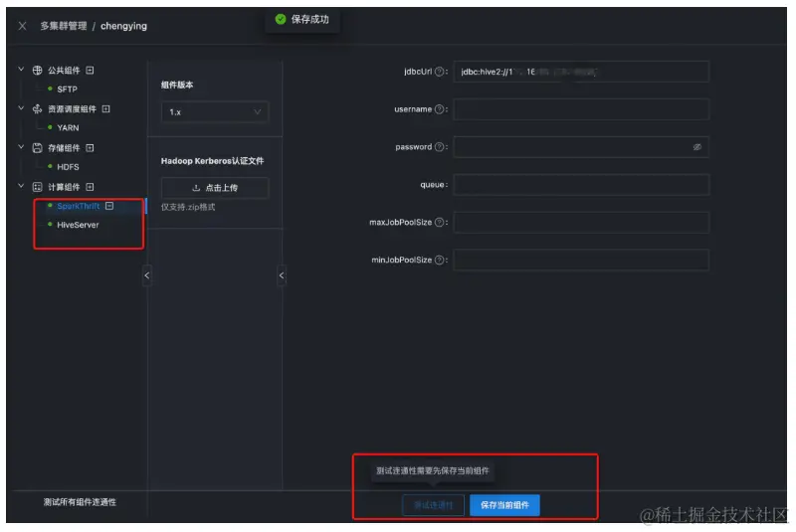Click the maxJobPoolSize input field
Image resolution: width=796 pixels, height=532 pixels.
581,222
